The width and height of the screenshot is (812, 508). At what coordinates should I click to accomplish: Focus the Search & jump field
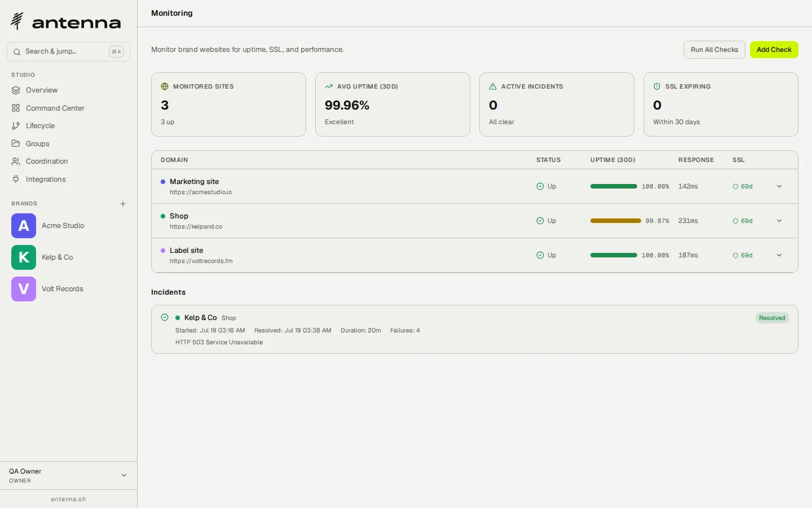(x=68, y=51)
